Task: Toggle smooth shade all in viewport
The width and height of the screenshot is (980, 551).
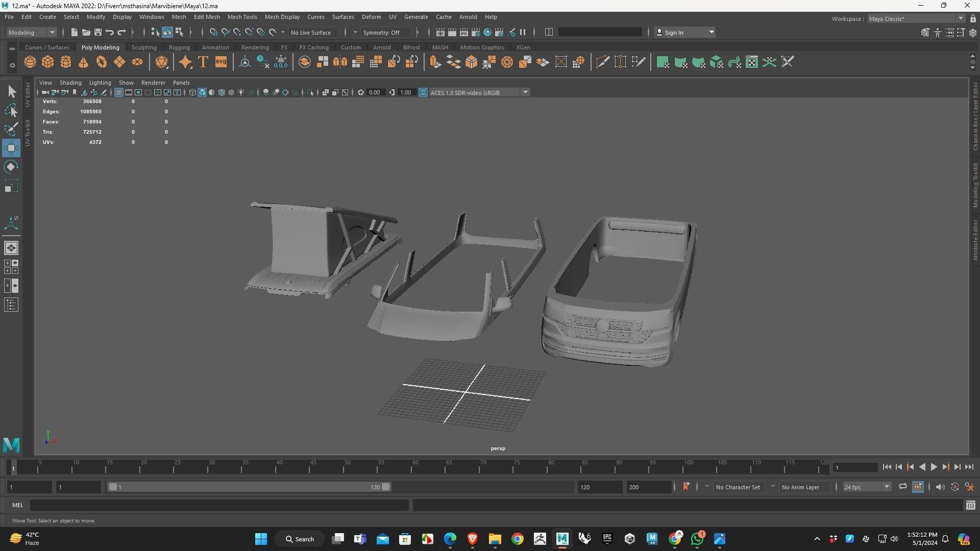Action: [x=202, y=92]
